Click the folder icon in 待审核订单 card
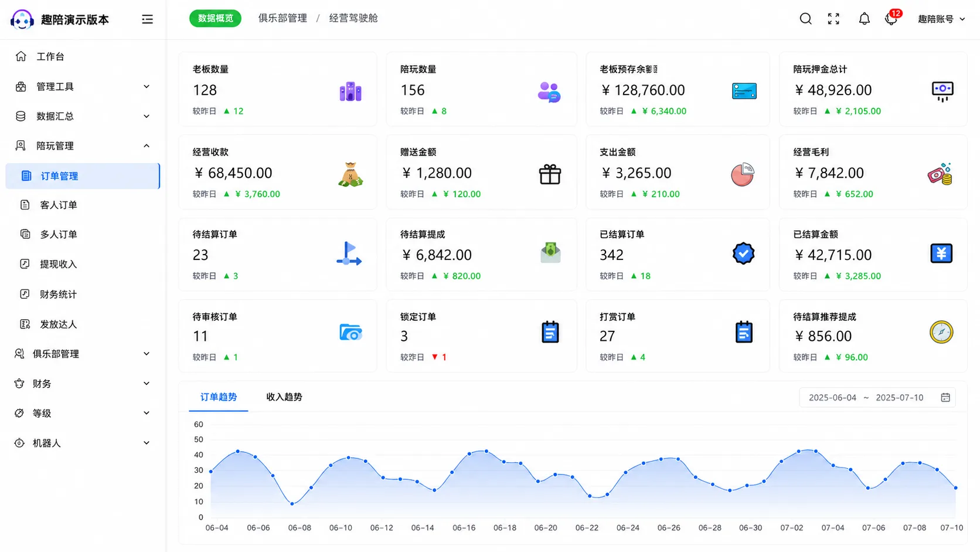Viewport: 980px width, 552px height. coord(351,332)
